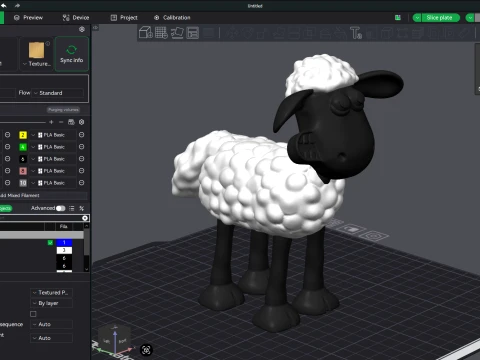This screenshot has height=360, width=480.
Task: Open the sequence Auto dropdown
Action: pyautogui.click(x=51, y=324)
